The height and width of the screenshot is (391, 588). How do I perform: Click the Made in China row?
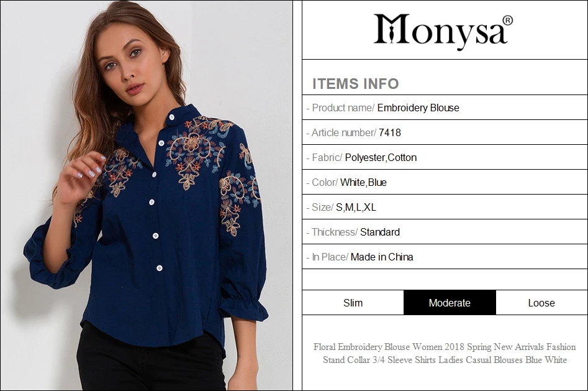[x=445, y=257]
